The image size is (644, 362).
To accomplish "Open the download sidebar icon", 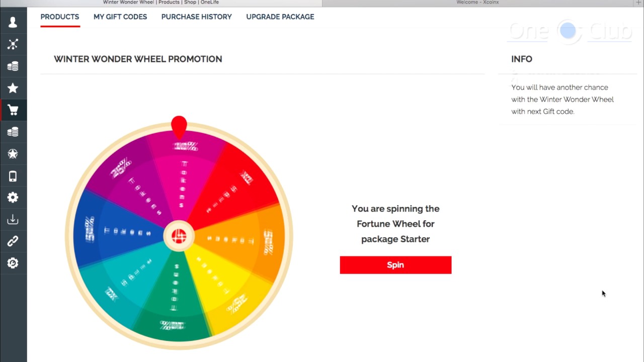I will click(13, 220).
